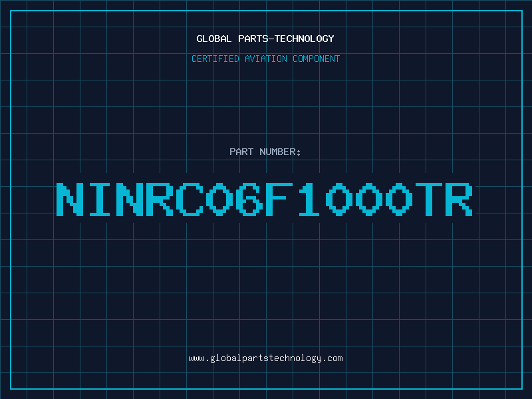Click the word PARTS-TECHNOLOGY in the header

[287, 39]
